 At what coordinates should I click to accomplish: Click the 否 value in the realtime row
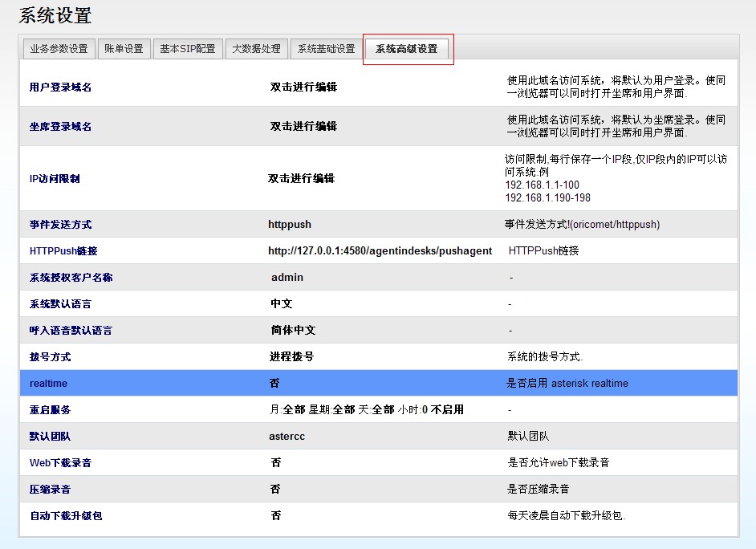[x=274, y=384]
